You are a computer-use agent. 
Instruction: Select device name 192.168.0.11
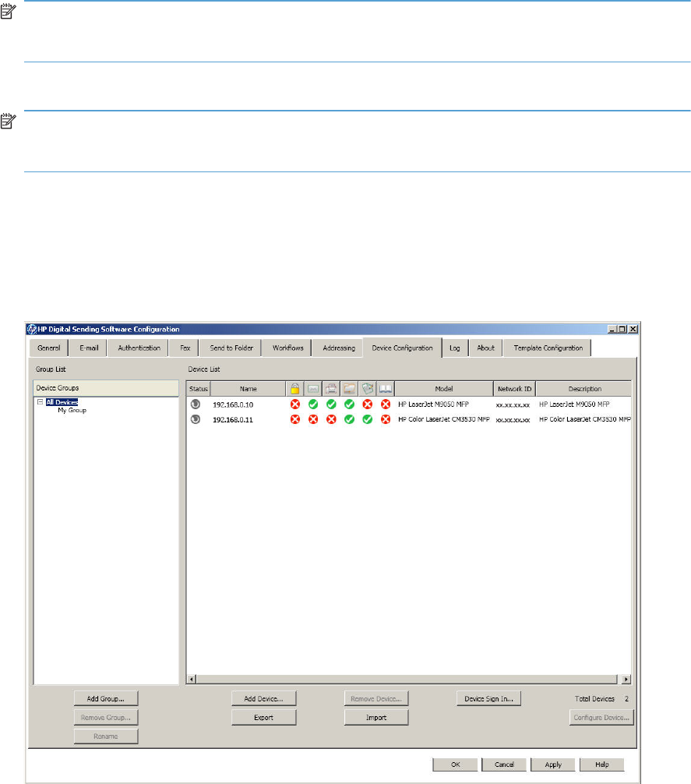pos(233,419)
